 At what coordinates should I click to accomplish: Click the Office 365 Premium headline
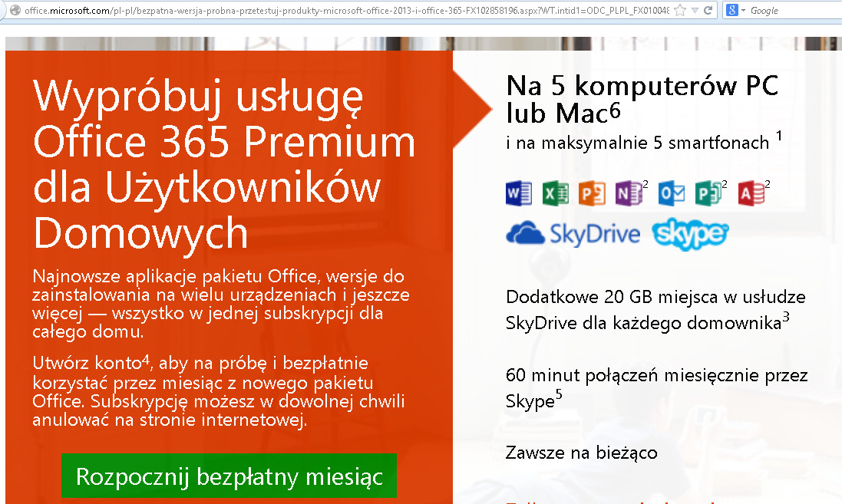tap(224, 141)
